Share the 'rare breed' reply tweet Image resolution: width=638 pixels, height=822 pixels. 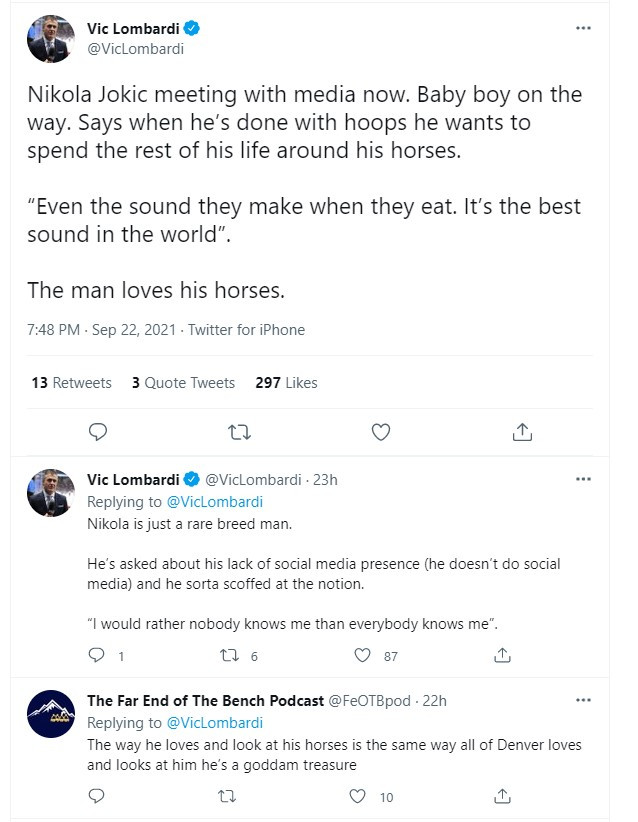tap(503, 656)
